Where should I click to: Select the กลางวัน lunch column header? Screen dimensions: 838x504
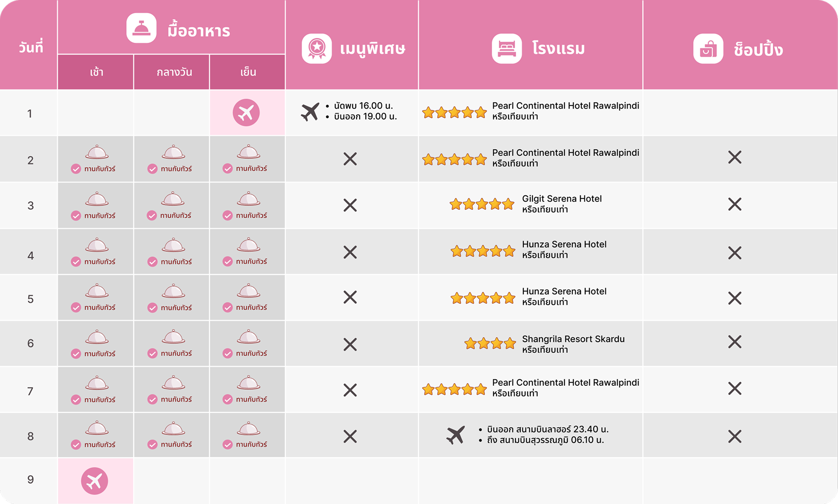(x=174, y=72)
